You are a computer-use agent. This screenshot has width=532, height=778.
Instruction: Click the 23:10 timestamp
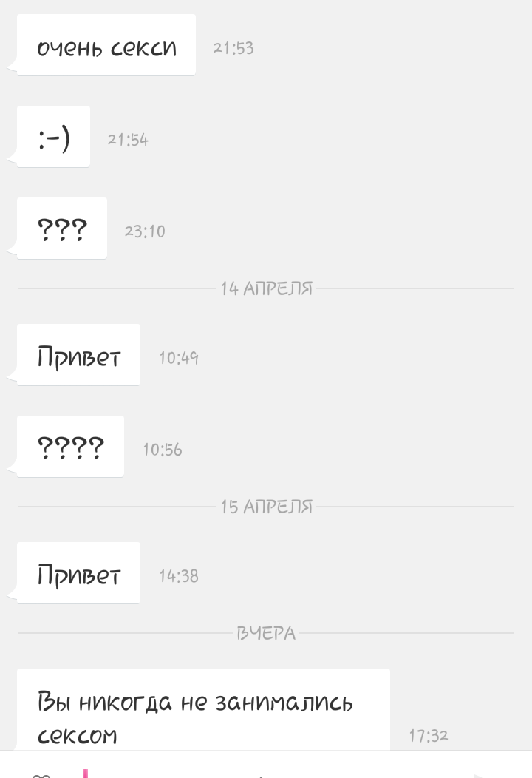[x=145, y=231]
